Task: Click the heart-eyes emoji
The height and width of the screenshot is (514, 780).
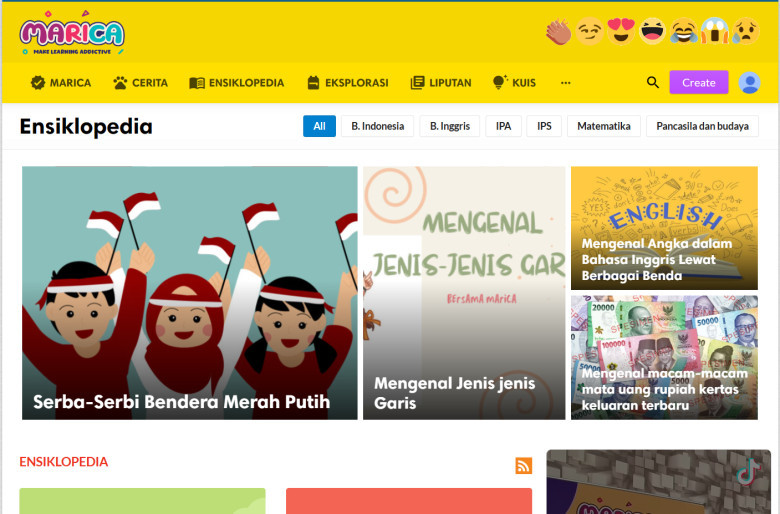Action: [x=621, y=31]
